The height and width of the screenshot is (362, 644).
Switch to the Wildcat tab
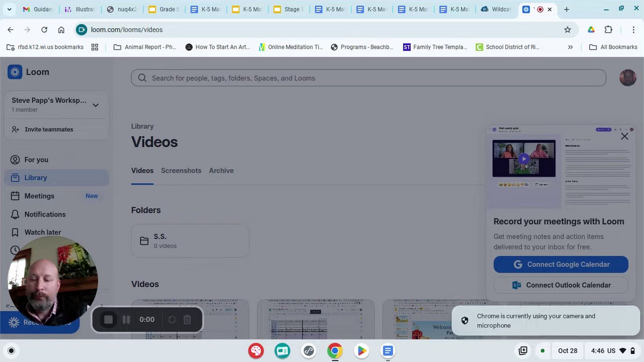pyautogui.click(x=496, y=10)
